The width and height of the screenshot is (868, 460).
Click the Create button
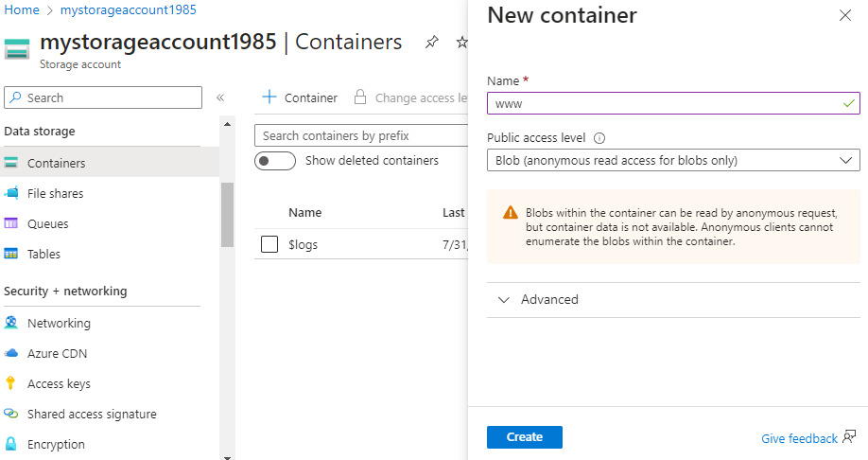pyautogui.click(x=525, y=436)
